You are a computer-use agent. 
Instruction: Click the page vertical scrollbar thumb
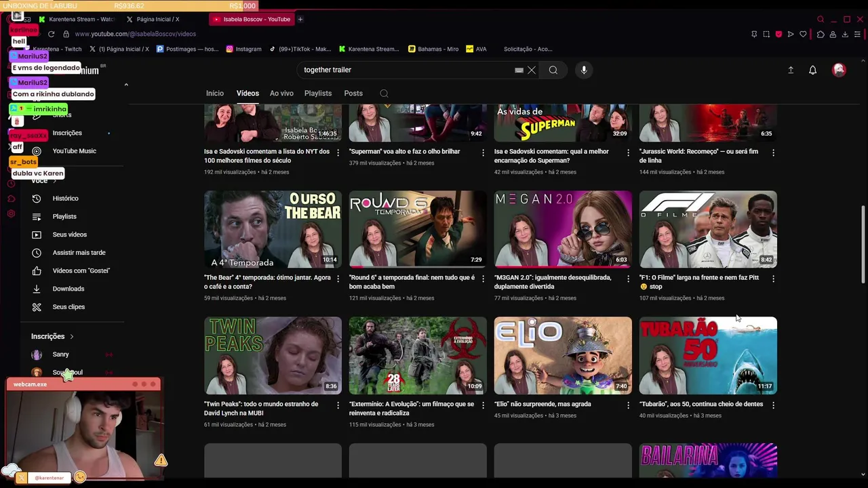click(863, 243)
